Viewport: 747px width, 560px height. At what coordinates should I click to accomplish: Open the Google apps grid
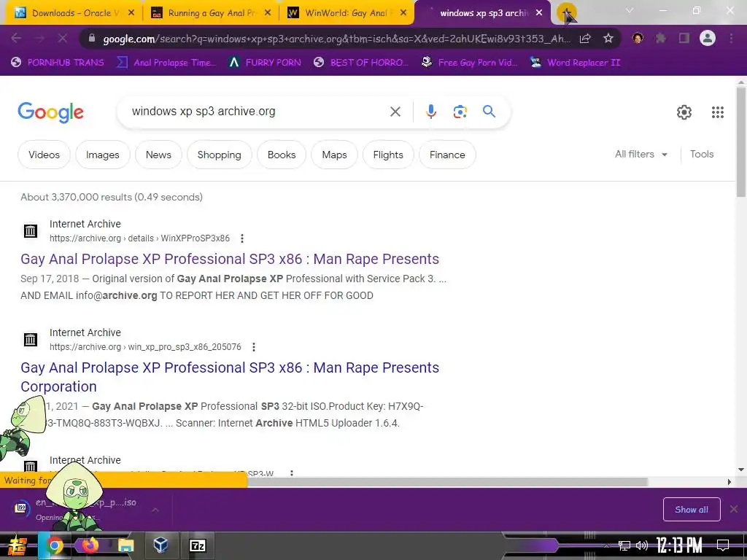(718, 112)
